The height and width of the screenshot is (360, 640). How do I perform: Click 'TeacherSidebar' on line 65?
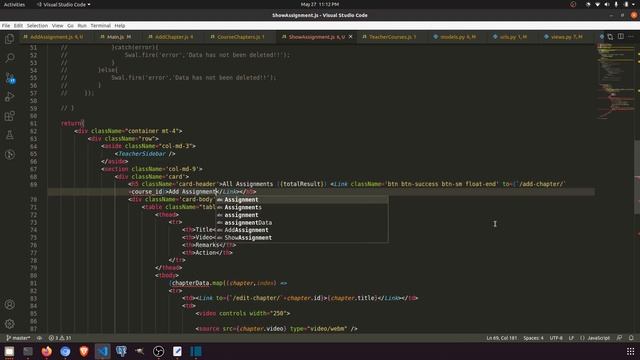pyautogui.click(x=142, y=154)
